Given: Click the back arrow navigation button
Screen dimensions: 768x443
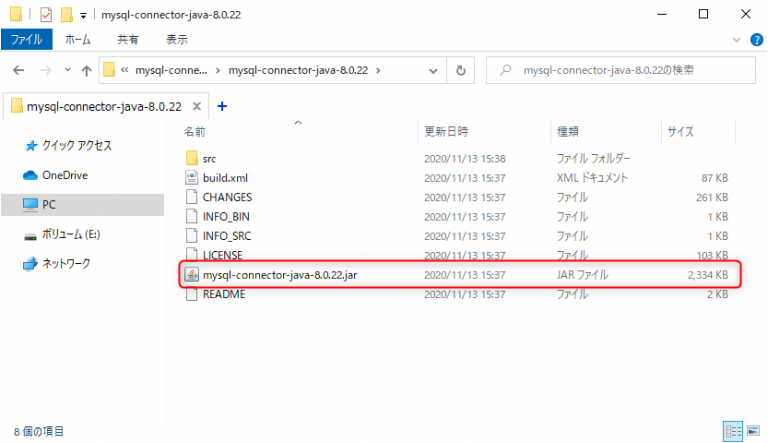Looking at the screenshot, I should (19, 71).
